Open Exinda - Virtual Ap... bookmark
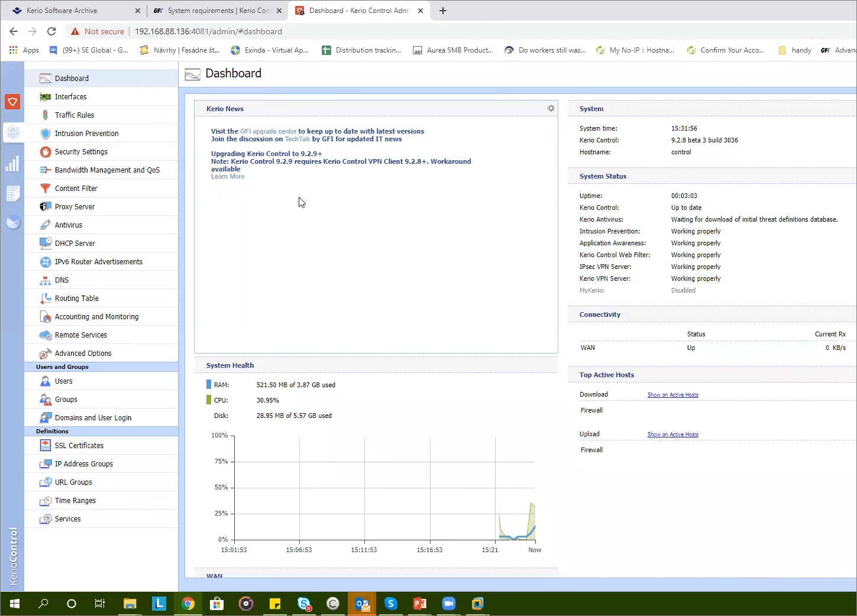857x616 pixels. [x=270, y=50]
